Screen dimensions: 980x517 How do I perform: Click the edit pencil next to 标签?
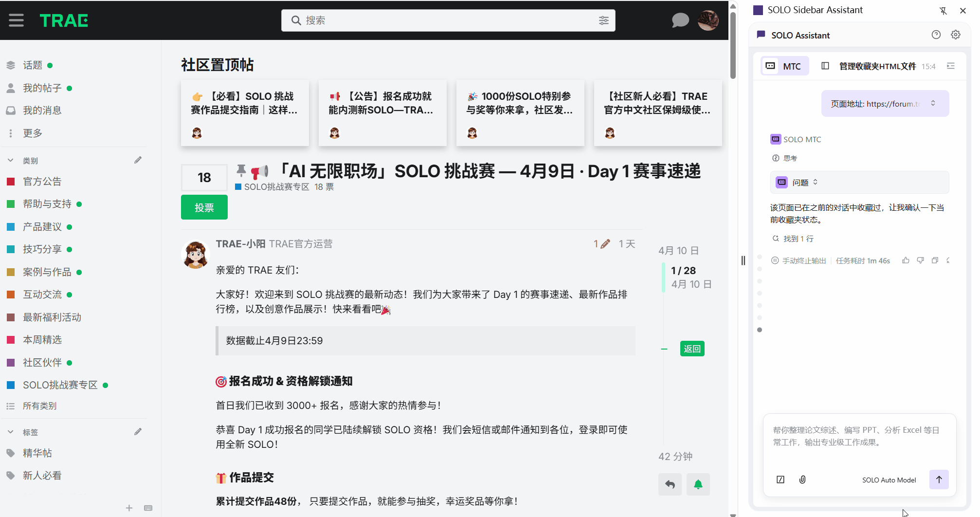[x=138, y=432]
